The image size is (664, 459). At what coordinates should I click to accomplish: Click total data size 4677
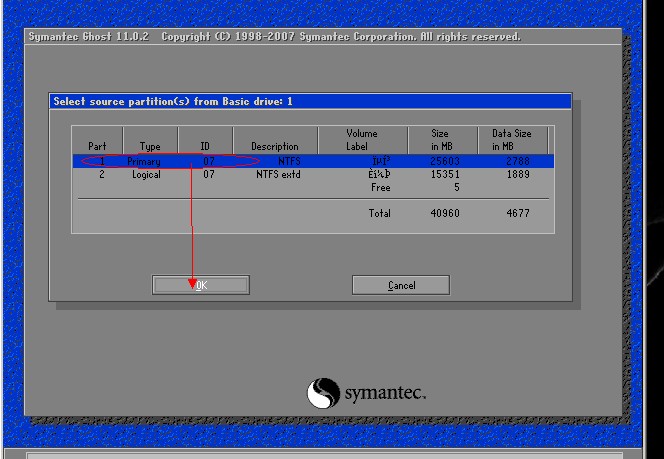518,213
